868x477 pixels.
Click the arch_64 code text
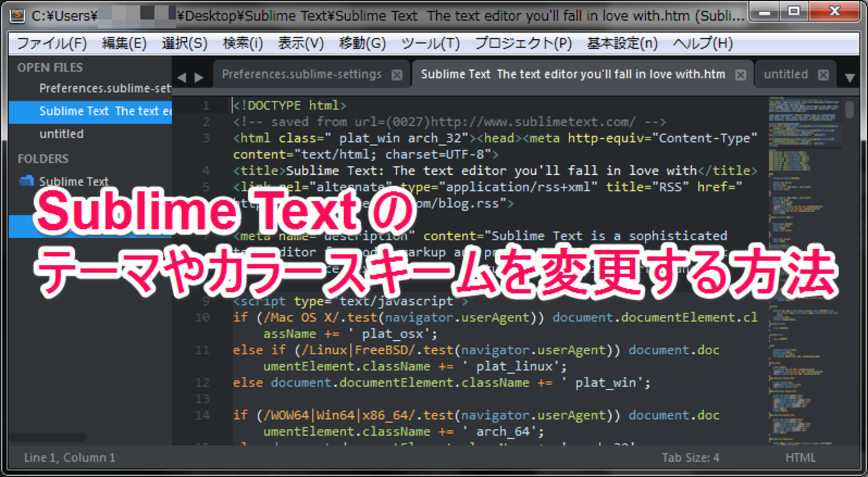(503, 432)
